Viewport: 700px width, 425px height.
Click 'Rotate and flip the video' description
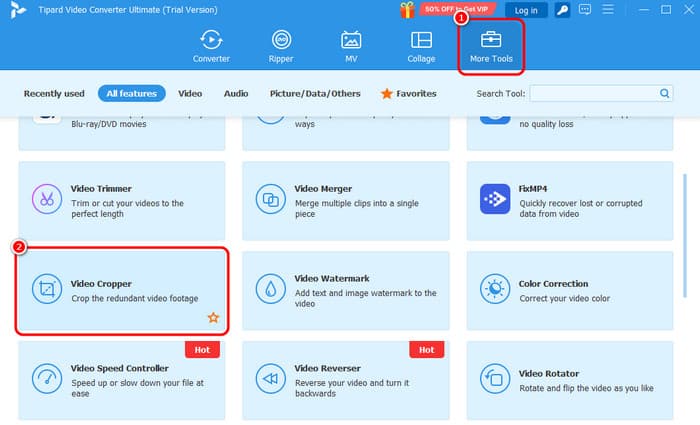[x=586, y=388]
